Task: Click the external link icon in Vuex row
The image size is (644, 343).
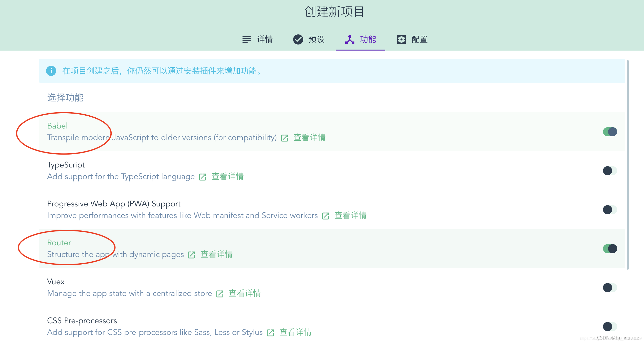Action: coord(220,294)
